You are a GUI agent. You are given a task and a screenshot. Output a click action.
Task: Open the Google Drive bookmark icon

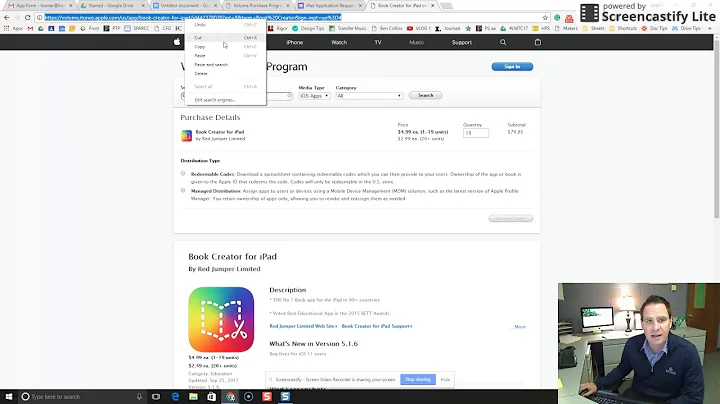click(41, 28)
